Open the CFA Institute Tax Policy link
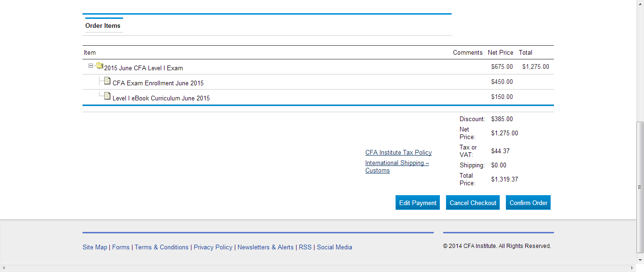The image size is (644, 272). click(x=398, y=152)
